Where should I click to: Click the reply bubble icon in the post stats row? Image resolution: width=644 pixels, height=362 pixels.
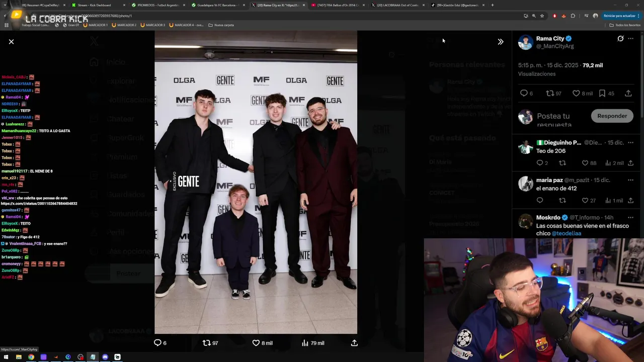click(524, 93)
